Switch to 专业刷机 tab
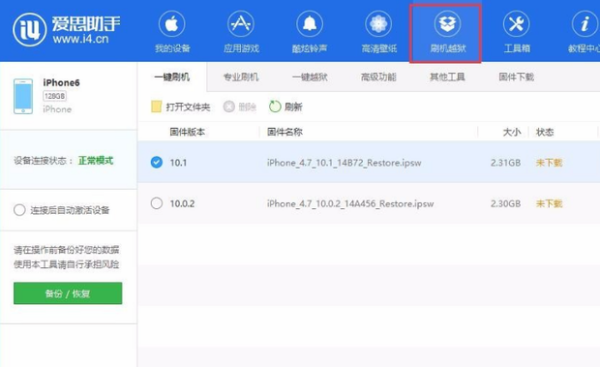The height and width of the screenshot is (367, 600). (x=241, y=77)
